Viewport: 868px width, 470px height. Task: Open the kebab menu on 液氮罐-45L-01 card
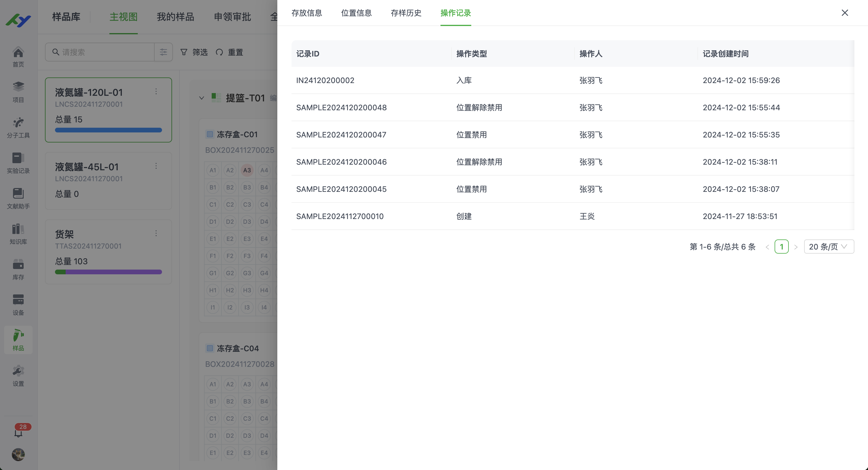coord(156,166)
